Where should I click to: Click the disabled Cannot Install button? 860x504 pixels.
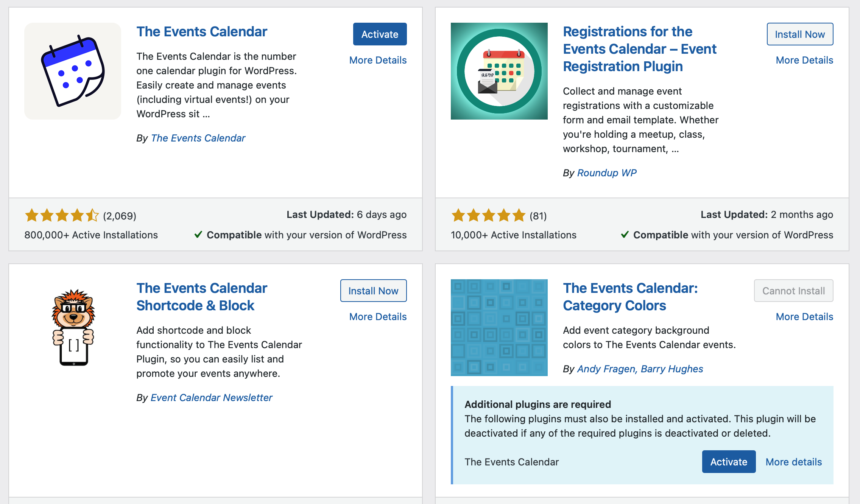pos(793,291)
